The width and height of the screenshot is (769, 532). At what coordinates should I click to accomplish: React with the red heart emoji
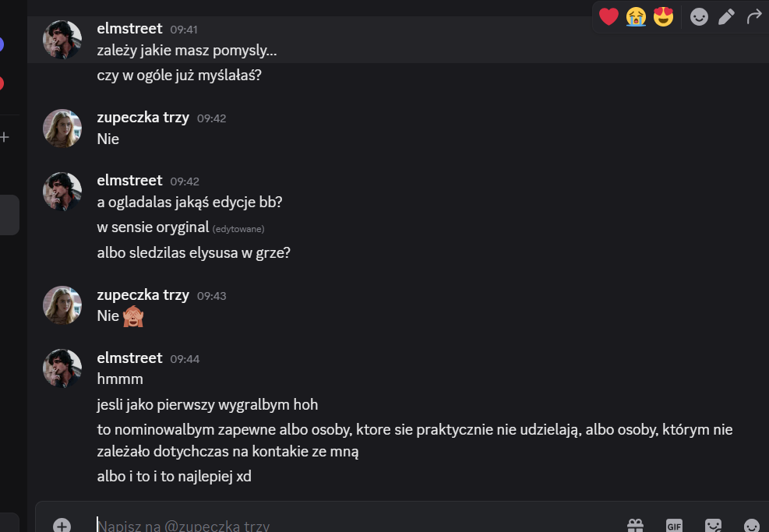608,16
